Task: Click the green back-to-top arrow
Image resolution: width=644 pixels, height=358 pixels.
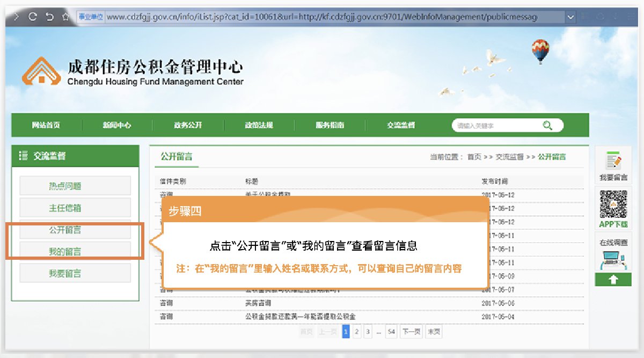Action: click(613, 279)
